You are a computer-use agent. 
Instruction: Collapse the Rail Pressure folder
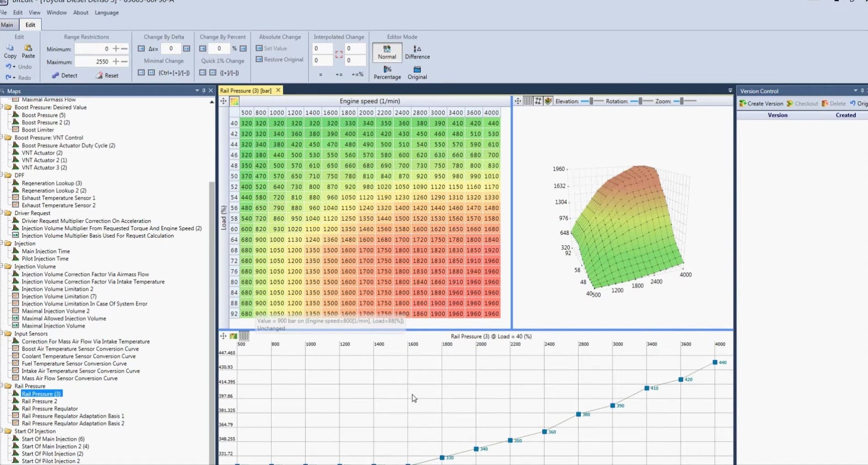tap(2, 386)
